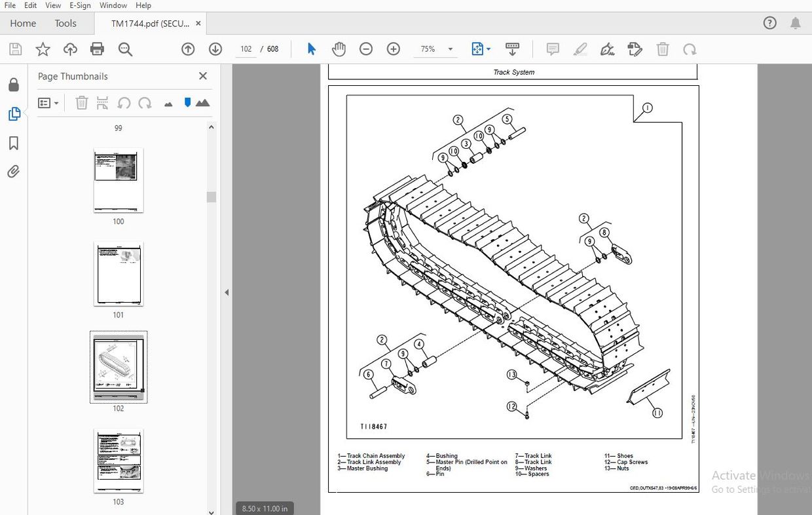Click the page number field showing 102
Screen dimensions: 812x515
point(246,49)
